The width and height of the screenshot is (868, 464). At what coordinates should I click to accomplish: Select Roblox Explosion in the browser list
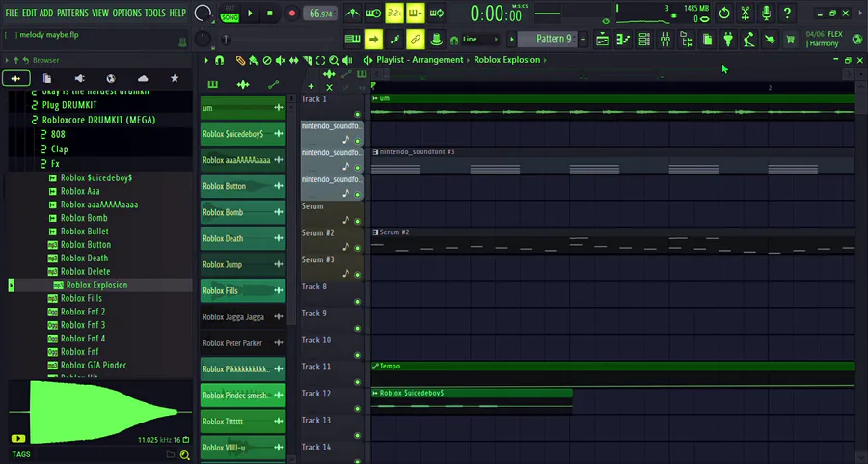click(96, 286)
